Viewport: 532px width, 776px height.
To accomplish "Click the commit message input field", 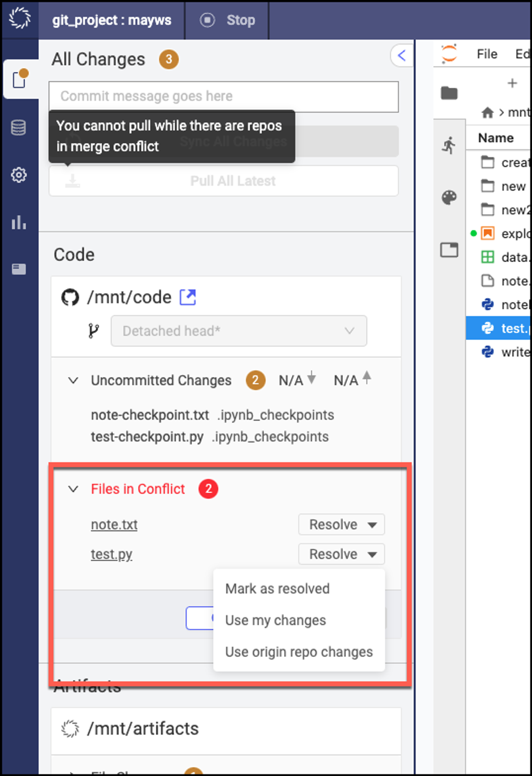I will tap(224, 96).
